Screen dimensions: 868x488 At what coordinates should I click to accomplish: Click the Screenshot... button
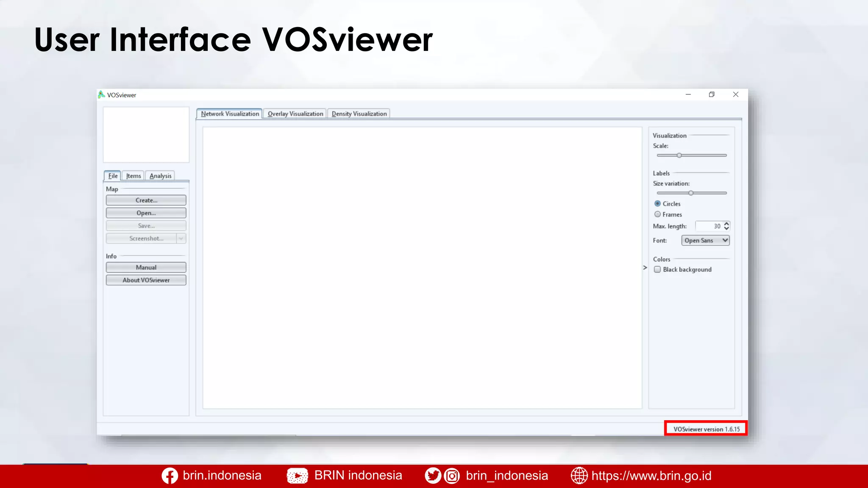142,238
